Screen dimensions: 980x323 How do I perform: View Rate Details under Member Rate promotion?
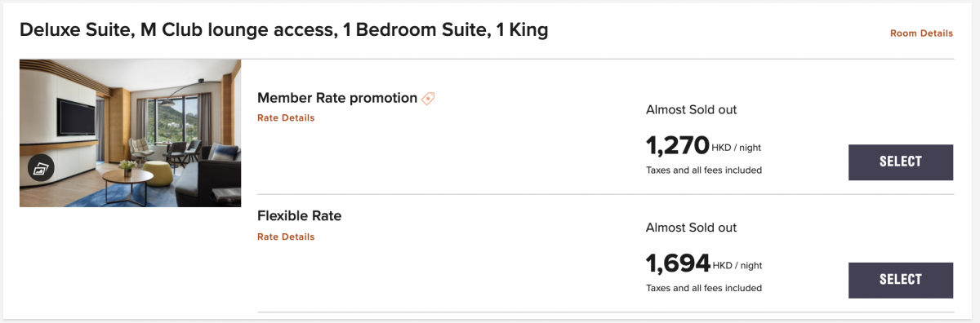point(286,117)
